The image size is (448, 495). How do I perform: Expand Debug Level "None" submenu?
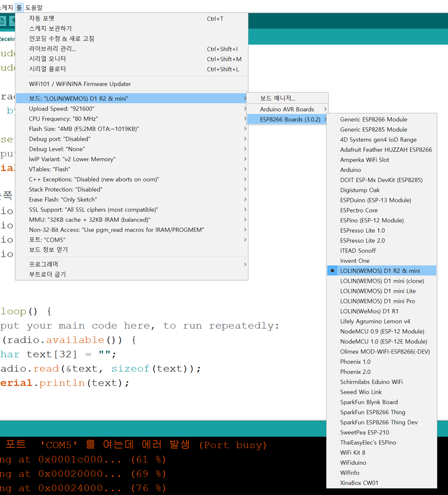tap(132, 149)
